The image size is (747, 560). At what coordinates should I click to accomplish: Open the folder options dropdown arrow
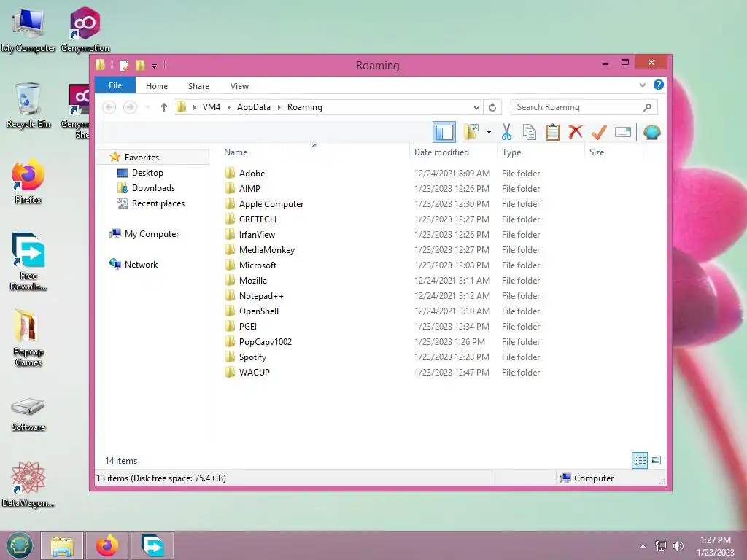tap(489, 132)
